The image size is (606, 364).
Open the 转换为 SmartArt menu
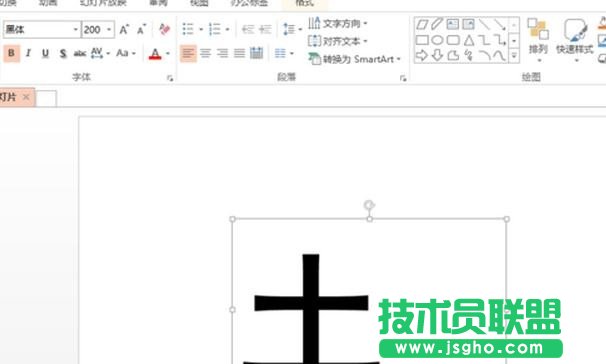coord(354,59)
